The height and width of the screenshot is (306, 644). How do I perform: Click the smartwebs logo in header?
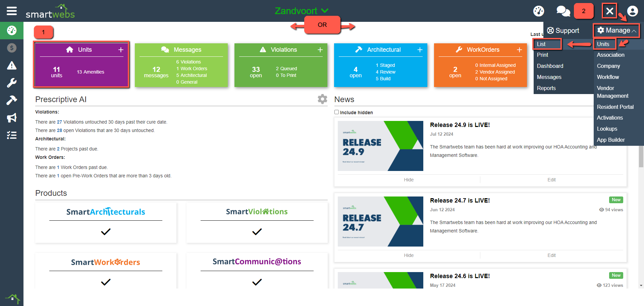[x=50, y=11]
